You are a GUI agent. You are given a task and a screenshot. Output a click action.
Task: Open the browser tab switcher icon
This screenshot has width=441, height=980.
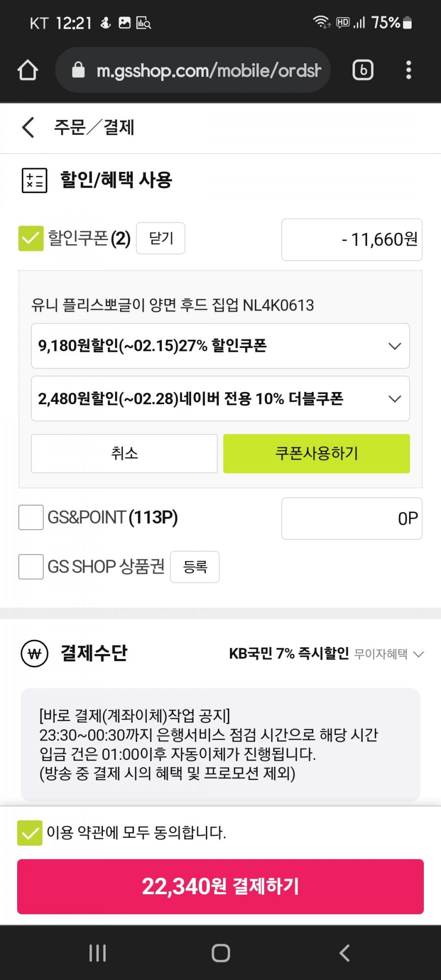pos(363,70)
